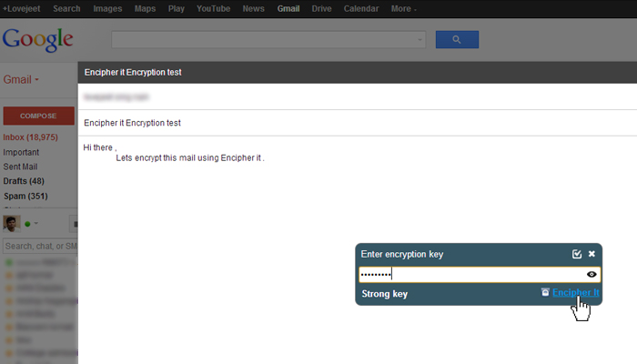Open the More menu in top bar
637x364 pixels.
coord(403,8)
